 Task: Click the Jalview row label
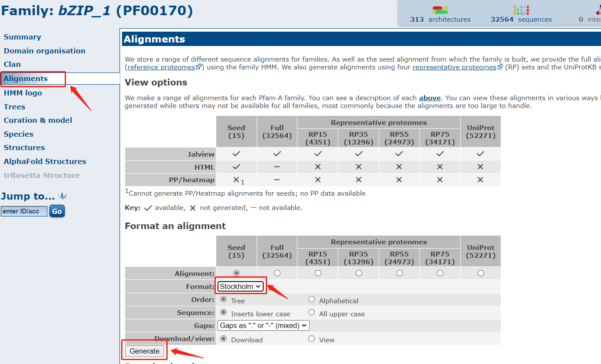tap(201, 154)
